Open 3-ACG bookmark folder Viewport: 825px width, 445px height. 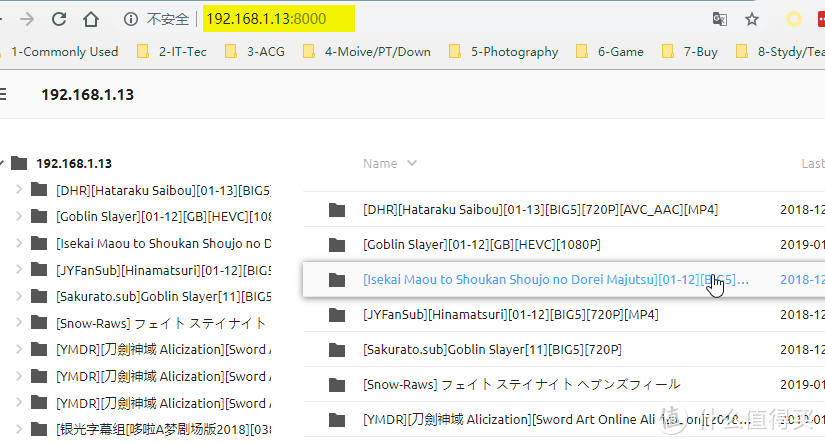pos(255,52)
